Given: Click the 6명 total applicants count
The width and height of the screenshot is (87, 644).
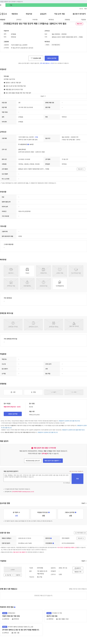Looking at the screenshot, I should coord(16,516).
